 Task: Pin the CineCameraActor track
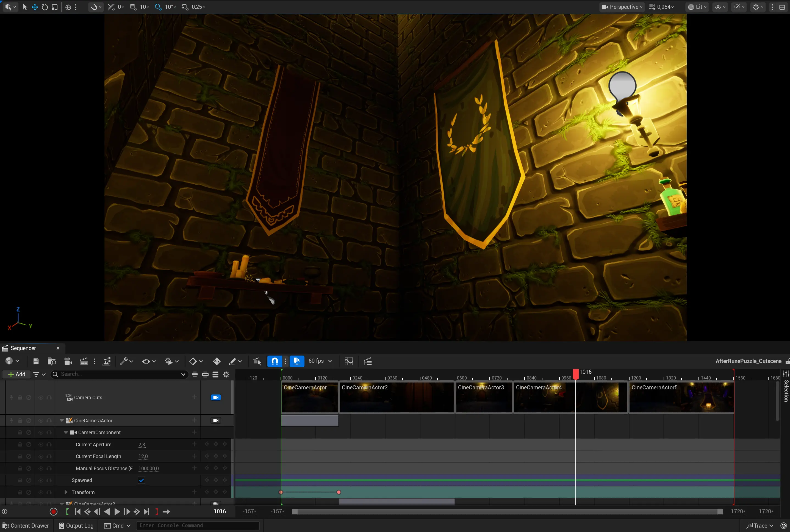(11, 420)
